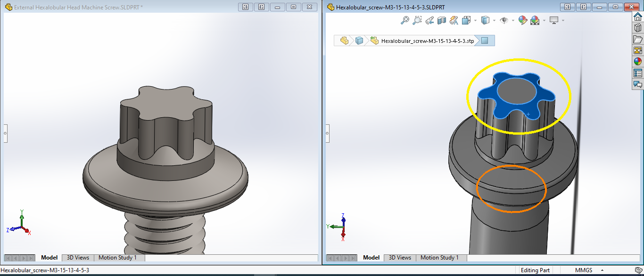The width and height of the screenshot is (644, 276).
Task: Open the SOLIDWORKS Forum panel
Action: (637, 85)
